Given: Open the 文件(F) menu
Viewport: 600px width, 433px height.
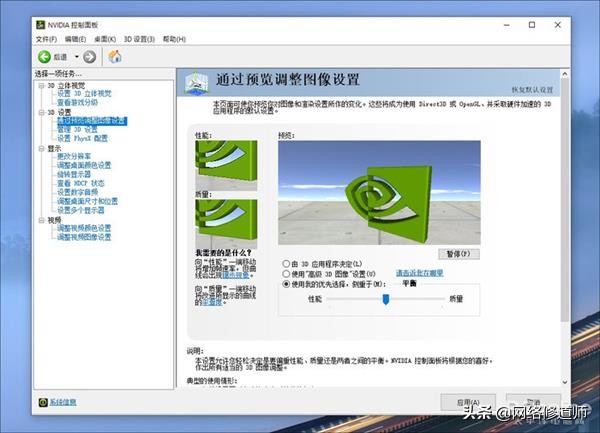Looking at the screenshot, I should point(46,39).
